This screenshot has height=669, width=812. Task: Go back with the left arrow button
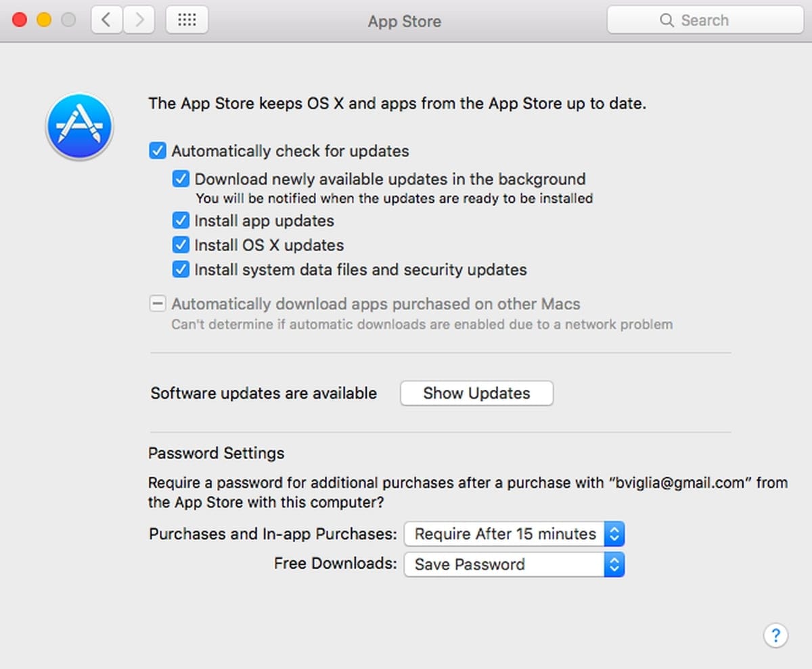[x=106, y=20]
